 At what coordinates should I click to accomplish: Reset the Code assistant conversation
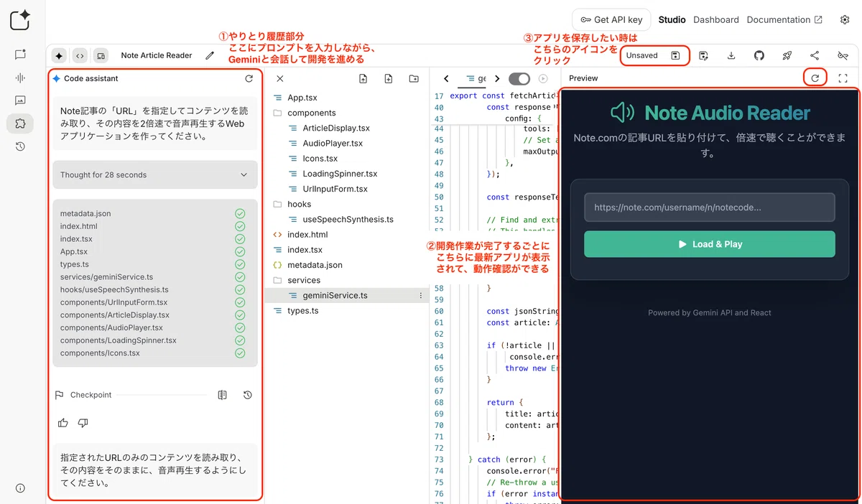coord(249,78)
